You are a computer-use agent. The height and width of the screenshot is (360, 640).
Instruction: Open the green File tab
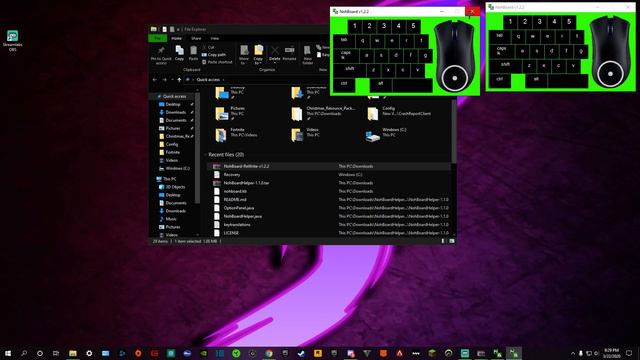158,38
